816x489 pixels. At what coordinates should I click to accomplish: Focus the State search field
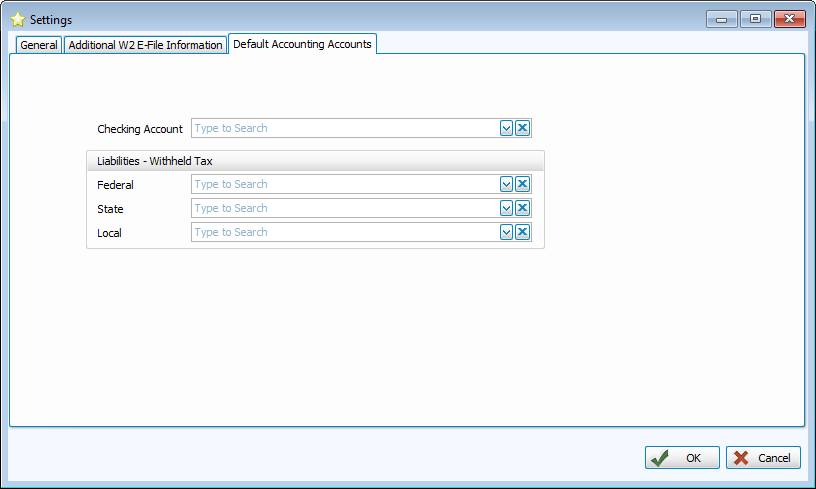(x=345, y=208)
